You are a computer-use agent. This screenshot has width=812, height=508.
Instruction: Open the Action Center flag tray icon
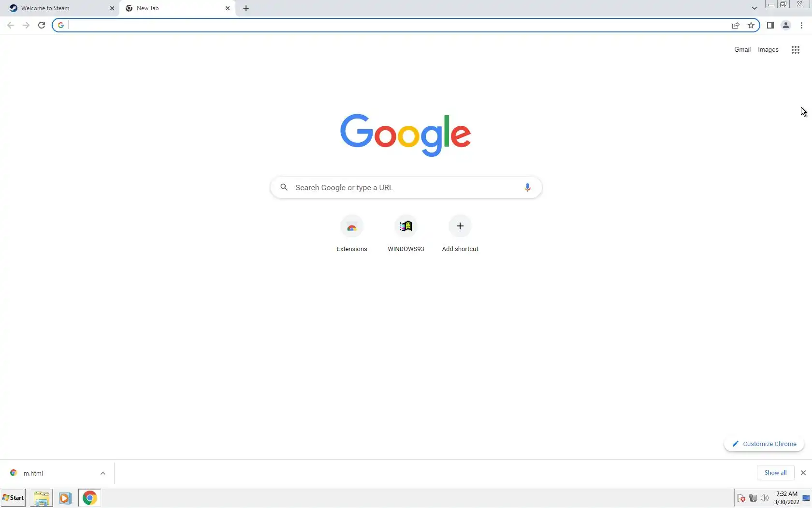pyautogui.click(x=741, y=498)
